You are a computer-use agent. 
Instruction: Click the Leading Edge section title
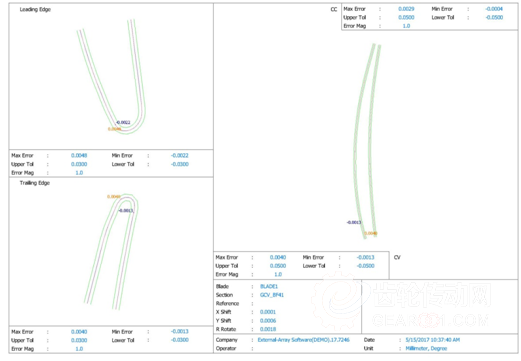tap(35, 9)
